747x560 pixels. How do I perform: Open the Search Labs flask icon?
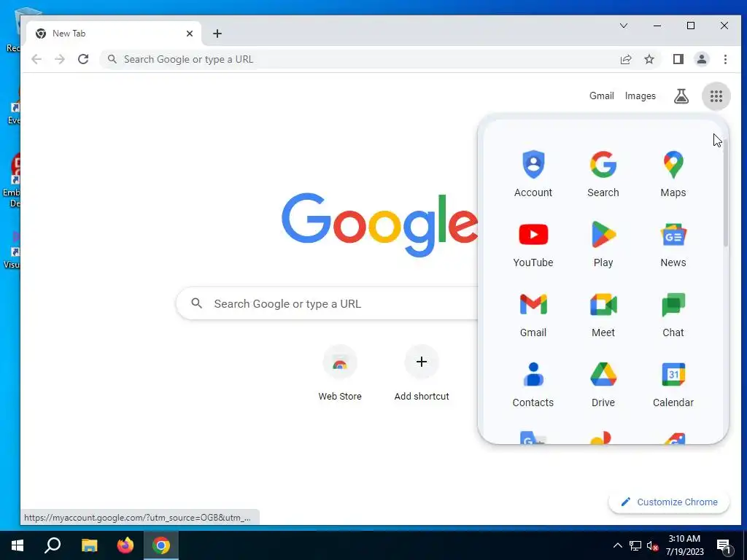tap(681, 96)
